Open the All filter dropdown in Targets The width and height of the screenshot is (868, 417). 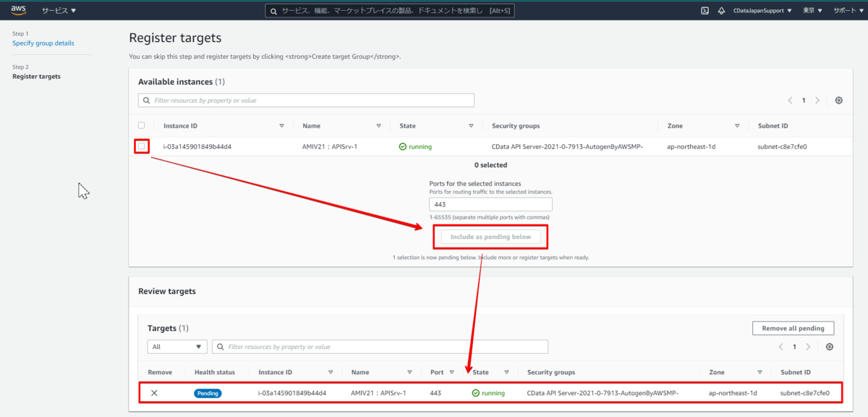(177, 347)
